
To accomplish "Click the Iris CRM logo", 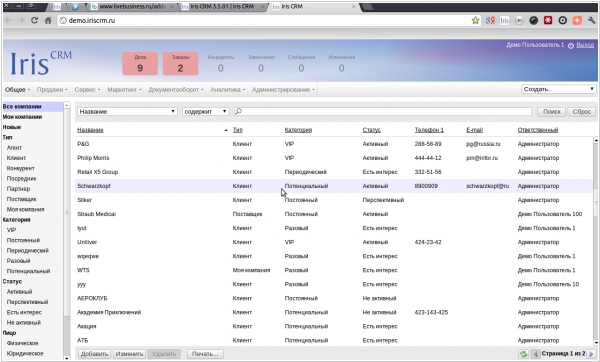I will (x=41, y=63).
